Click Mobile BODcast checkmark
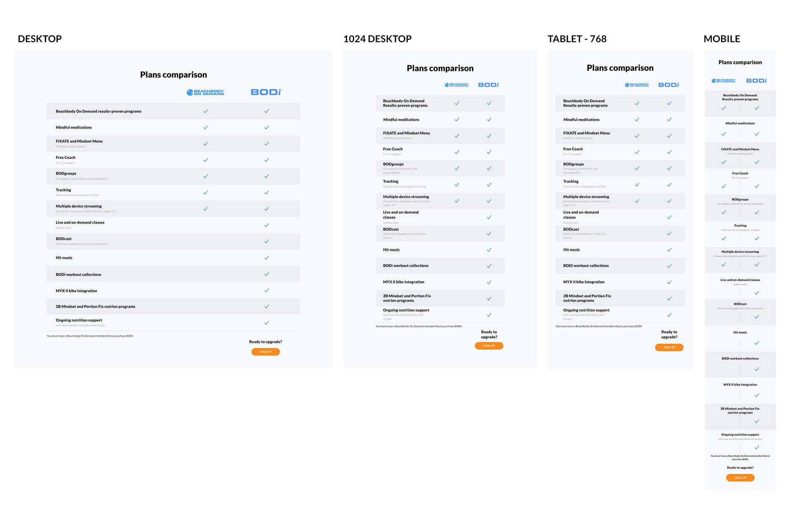The height and width of the screenshot is (506, 812). [757, 317]
